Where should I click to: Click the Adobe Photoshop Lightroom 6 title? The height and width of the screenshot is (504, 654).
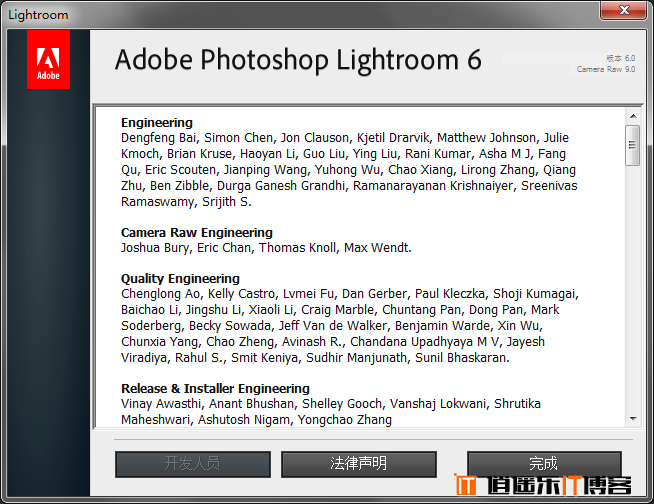[x=298, y=60]
